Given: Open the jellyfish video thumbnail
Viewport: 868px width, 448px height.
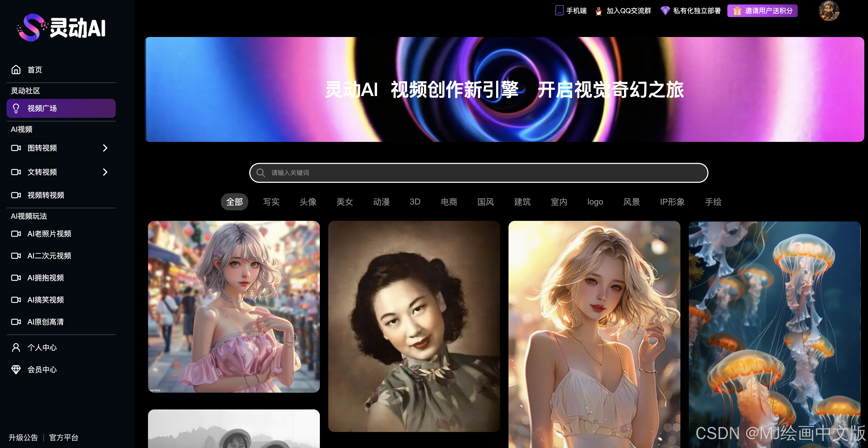Looking at the screenshot, I should coord(774,333).
